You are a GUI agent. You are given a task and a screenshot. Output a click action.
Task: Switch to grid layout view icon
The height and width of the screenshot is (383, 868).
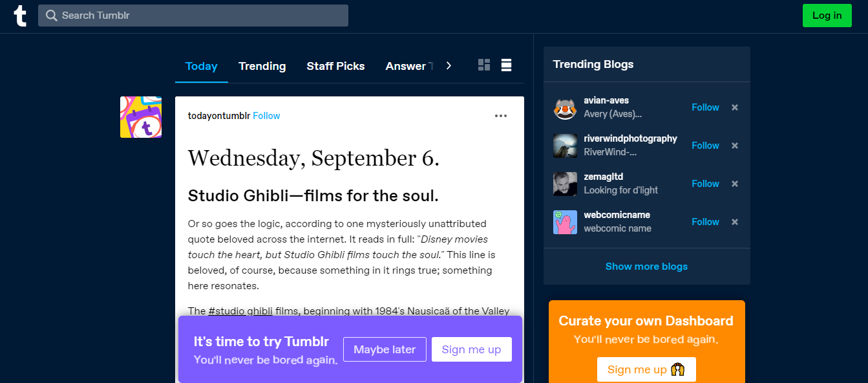tap(484, 65)
